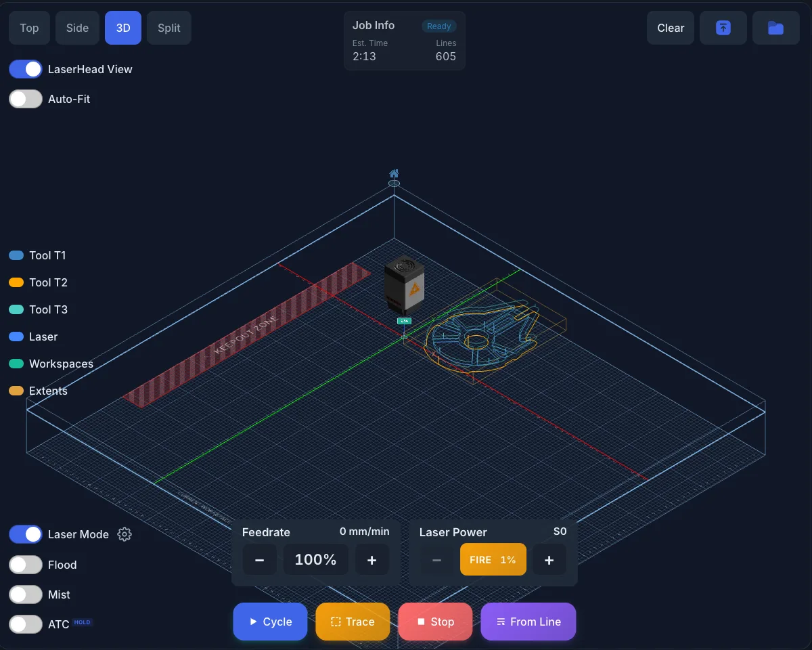Reset feedrate at 100% button
The image size is (812, 650).
[x=316, y=560]
